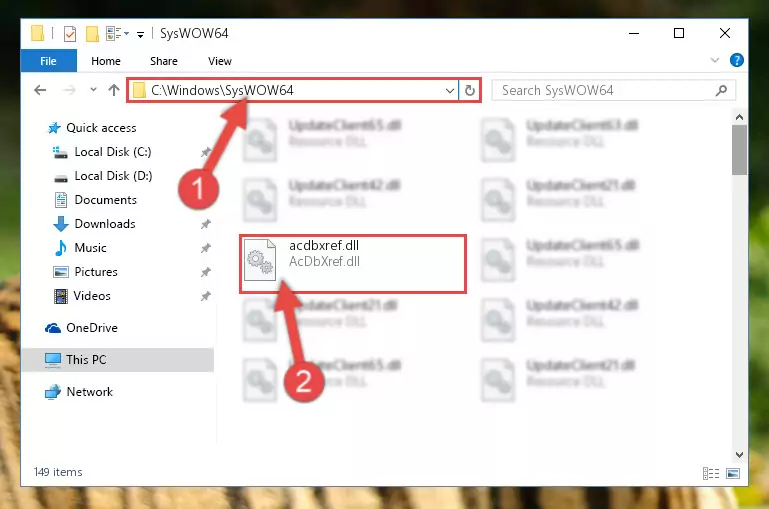Refresh the SysWOW64 folder

pos(469,90)
